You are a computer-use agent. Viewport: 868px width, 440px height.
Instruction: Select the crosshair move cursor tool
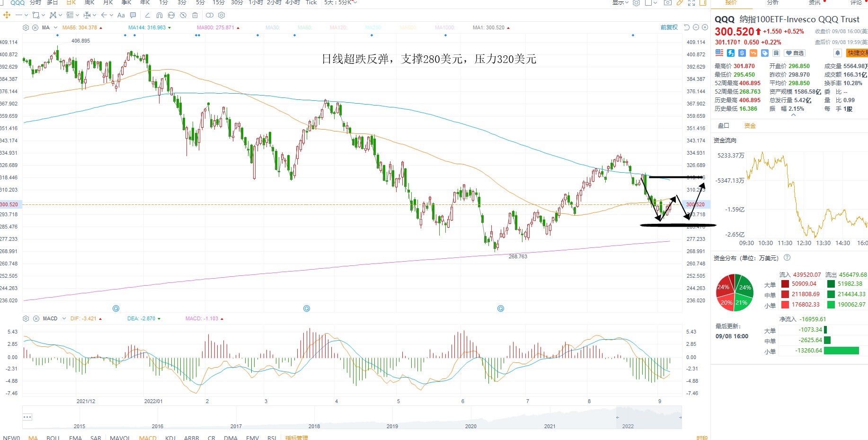pos(7,15)
